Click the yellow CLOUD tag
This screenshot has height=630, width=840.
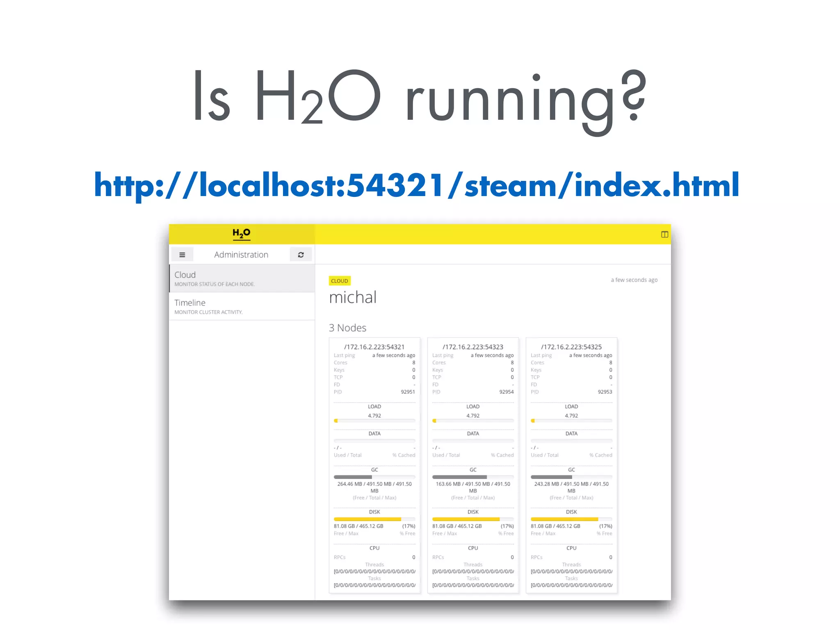340,281
